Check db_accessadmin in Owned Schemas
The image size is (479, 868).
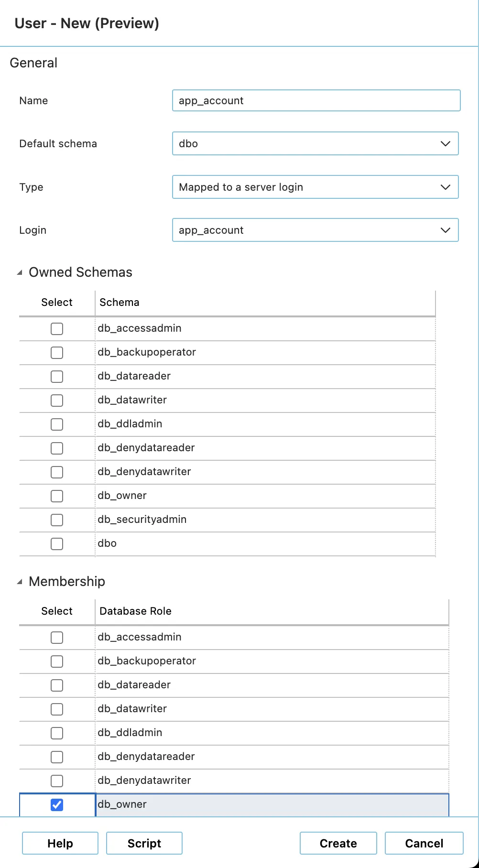tap(57, 329)
